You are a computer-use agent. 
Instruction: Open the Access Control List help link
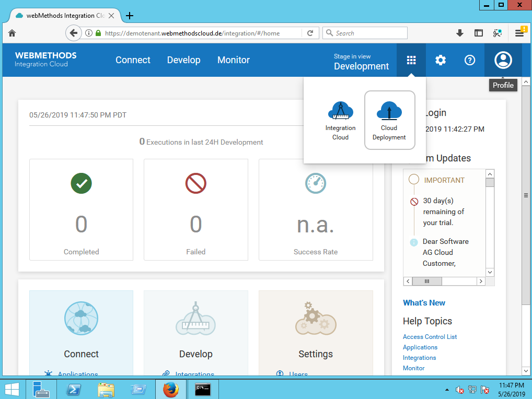[x=430, y=337]
